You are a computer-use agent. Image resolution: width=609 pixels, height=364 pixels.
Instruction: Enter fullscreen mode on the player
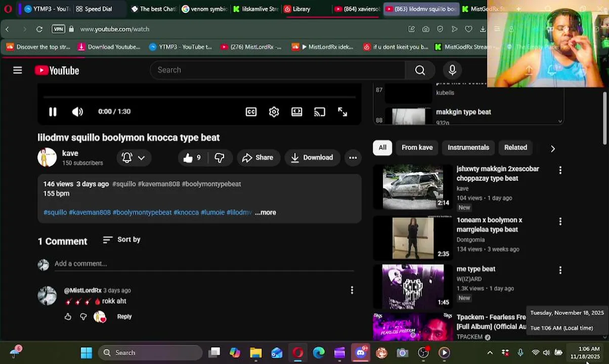pos(342,112)
